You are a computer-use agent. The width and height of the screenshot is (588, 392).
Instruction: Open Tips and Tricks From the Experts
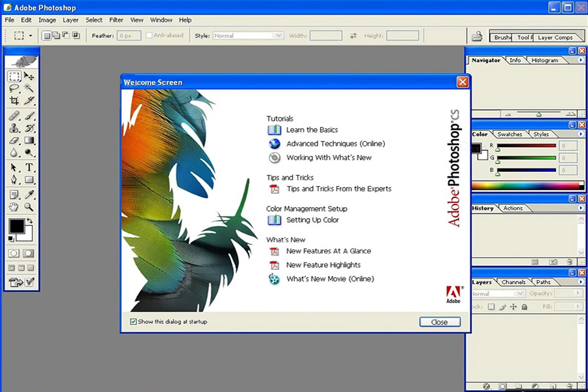(x=339, y=189)
